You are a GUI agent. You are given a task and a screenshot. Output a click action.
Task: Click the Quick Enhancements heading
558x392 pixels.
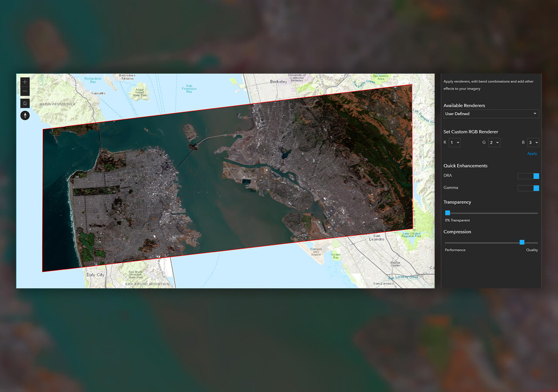[465, 166]
